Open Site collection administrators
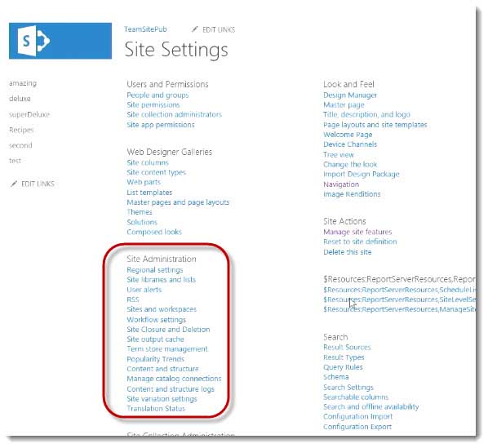 (174, 114)
